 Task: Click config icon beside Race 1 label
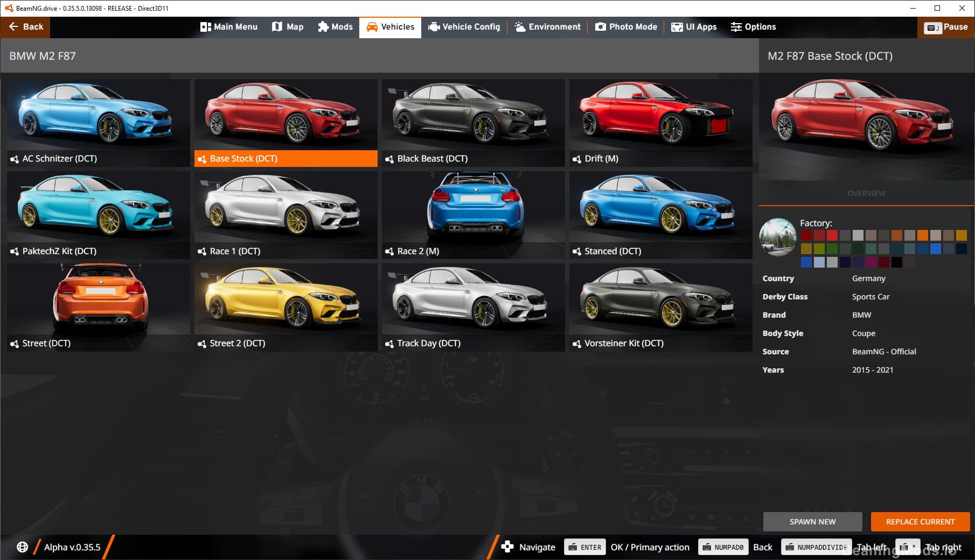click(x=202, y=251)
